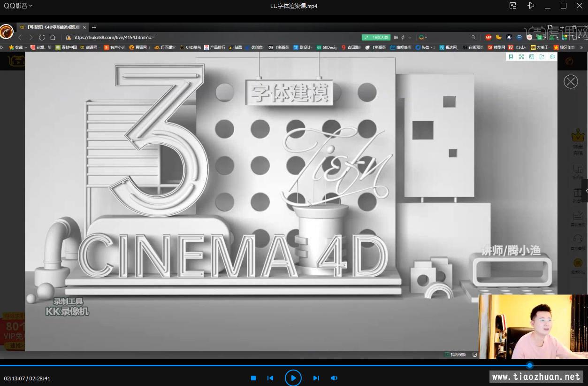Open the browser search magnifier
The height and width of the screenshot is (386, 588).
pos(473,37)
